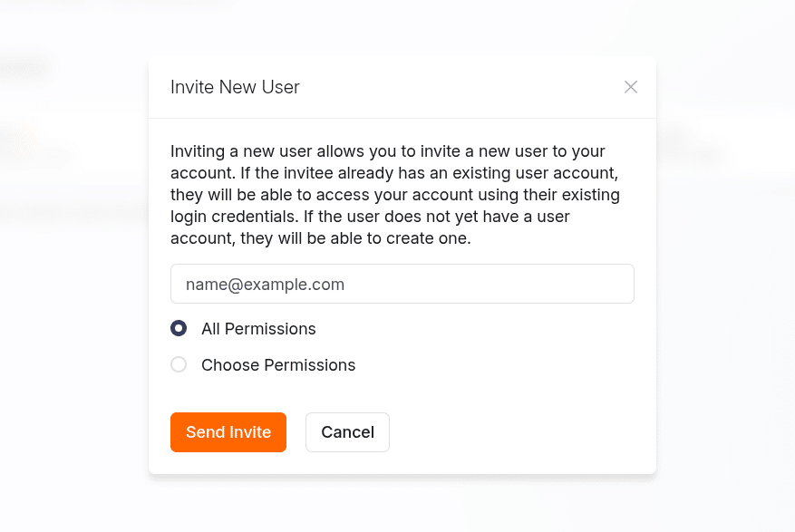Click the name@example.com placeholder text
The height and width of the screenshot is (532, 795).
(265, 285)
